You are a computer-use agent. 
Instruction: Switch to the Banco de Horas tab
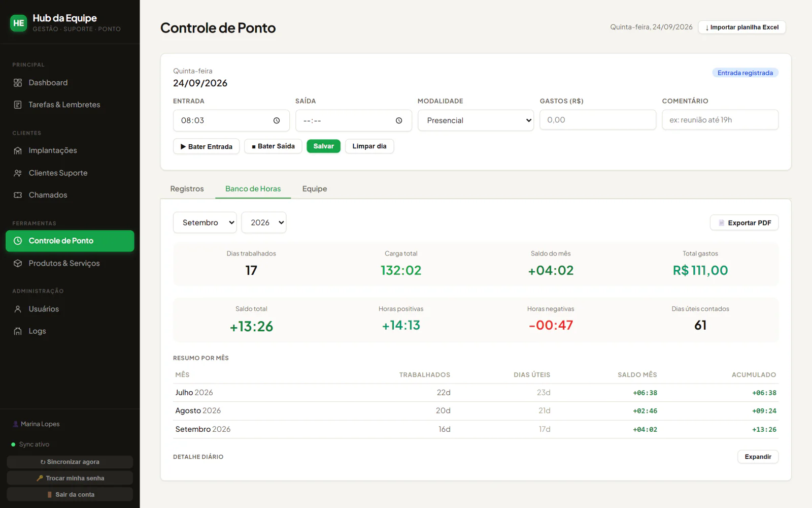pyautogui.click(x=253, y=188)
